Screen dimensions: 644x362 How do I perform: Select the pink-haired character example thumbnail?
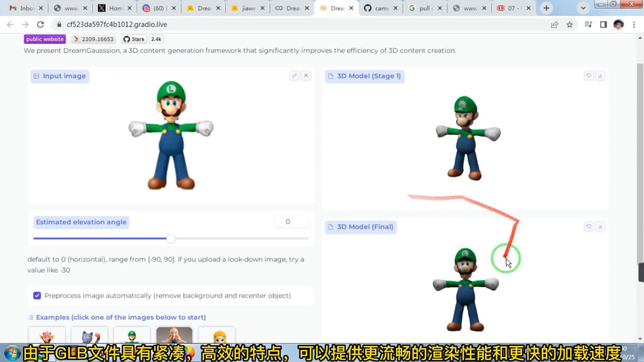(47, 335)
